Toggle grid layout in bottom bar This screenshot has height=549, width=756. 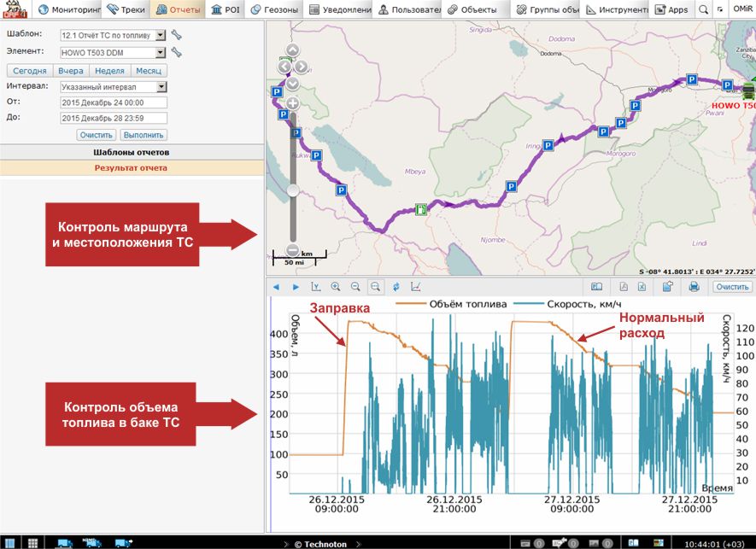coord(32,543)
